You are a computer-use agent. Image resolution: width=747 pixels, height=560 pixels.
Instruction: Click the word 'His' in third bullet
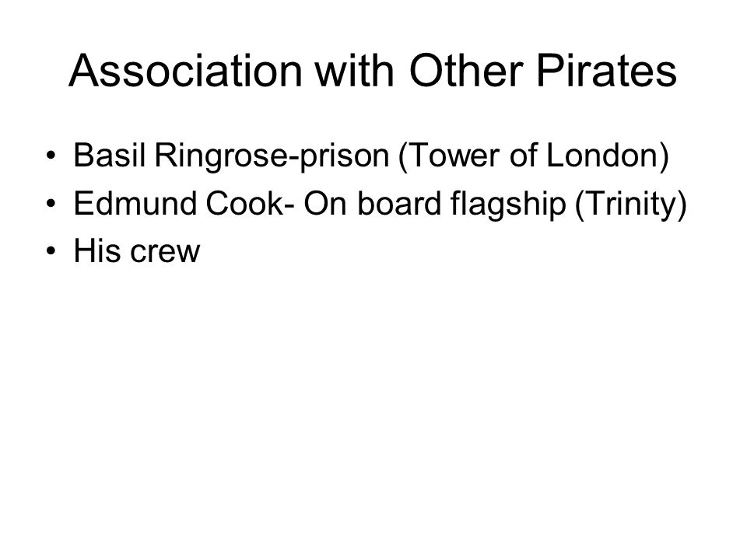(x=97, y=250)
